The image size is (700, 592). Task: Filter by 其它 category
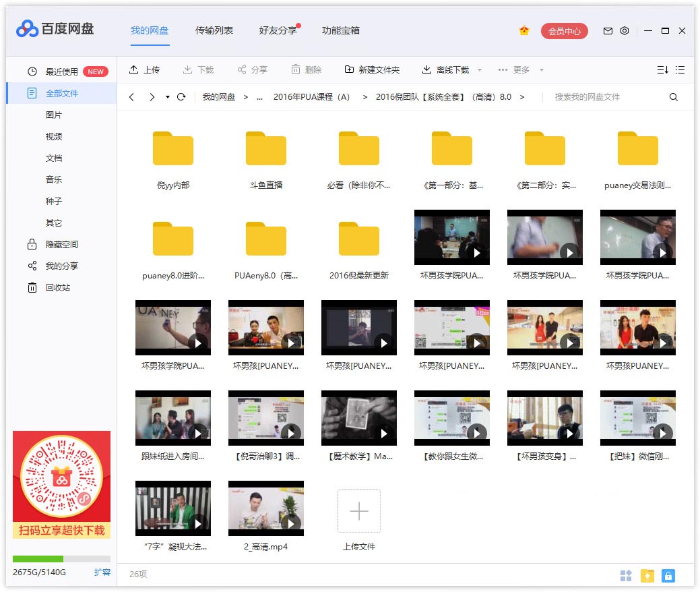point(54,223)
